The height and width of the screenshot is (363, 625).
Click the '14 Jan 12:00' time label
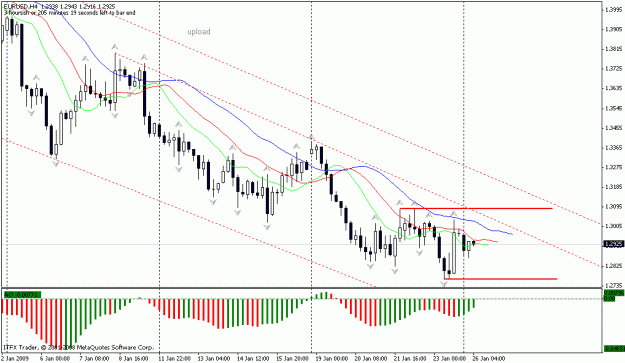click(x=254, y=358)
